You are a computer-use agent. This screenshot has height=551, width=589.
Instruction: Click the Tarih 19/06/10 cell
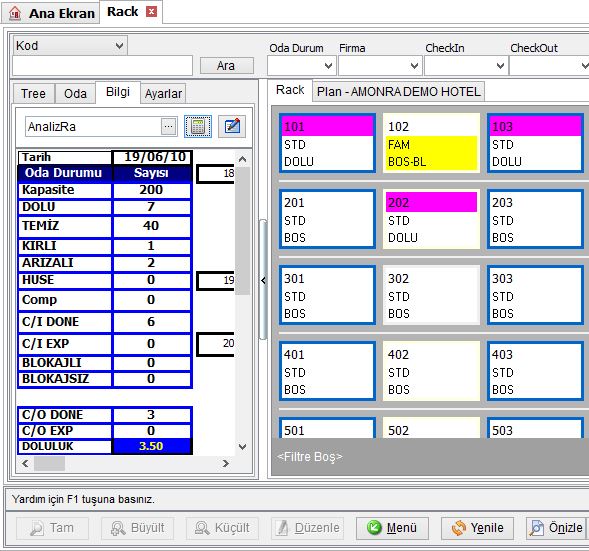point(152,157)
